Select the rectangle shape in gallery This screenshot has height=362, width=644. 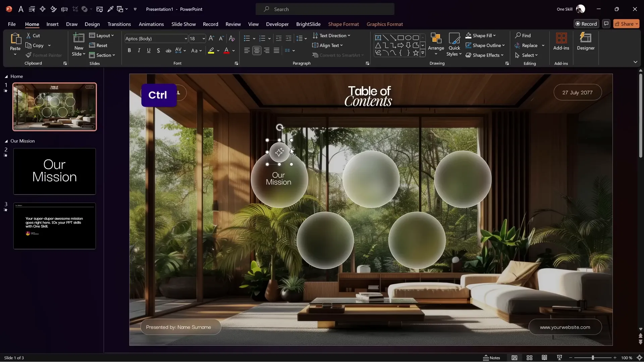tap(400, 38)
